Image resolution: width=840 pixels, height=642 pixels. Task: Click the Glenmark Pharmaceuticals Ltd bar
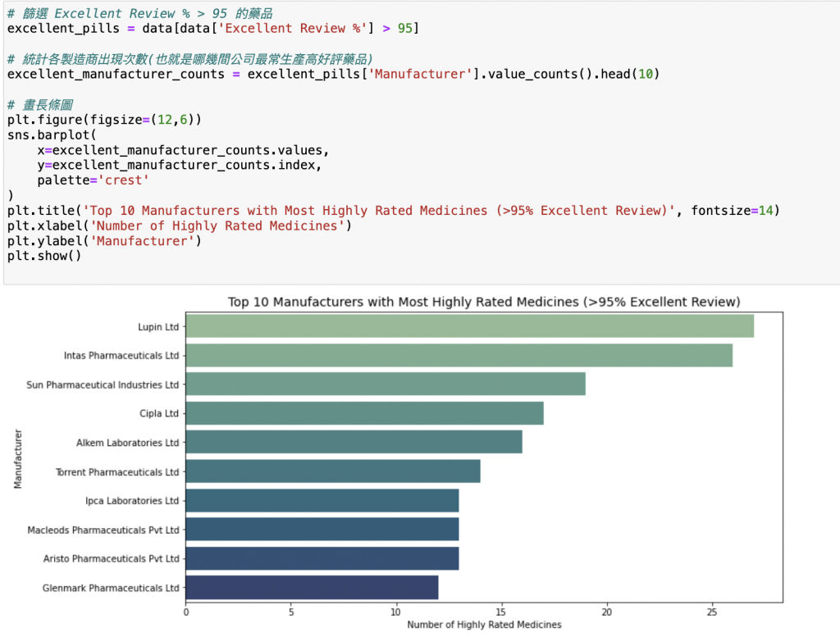(313, 587)
